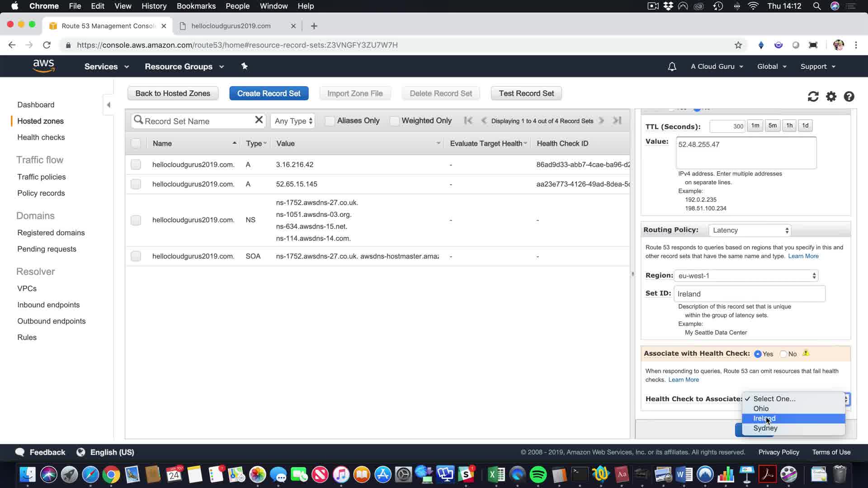The width and height of the screenshot is (868, 488).
Task: Set TTL with the 1h button
Action: coord(789,126)
